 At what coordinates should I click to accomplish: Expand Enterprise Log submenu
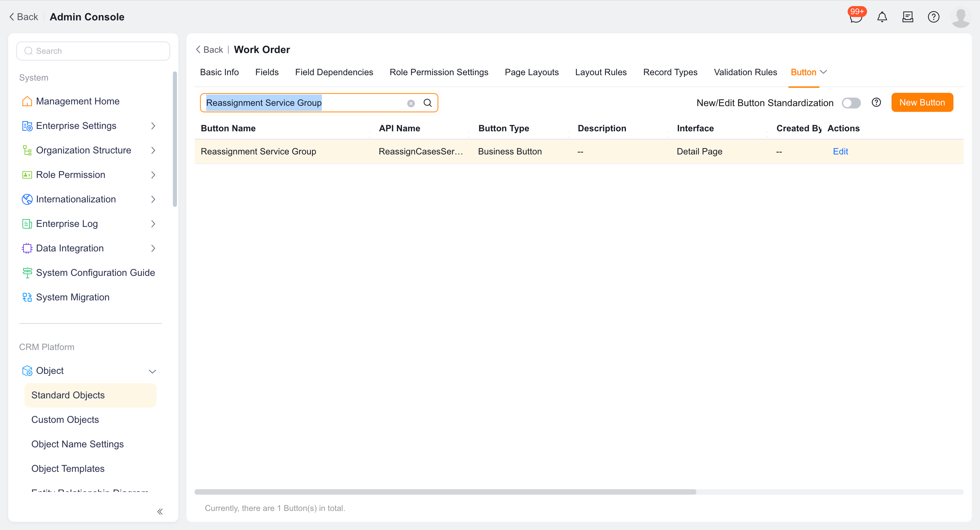pyautogui.click(x=153, y=224)
